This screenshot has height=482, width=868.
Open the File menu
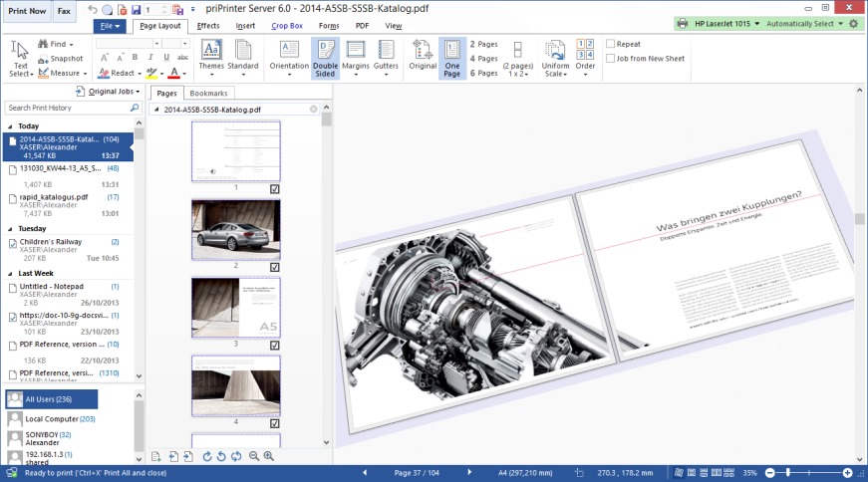click(110, 26)
